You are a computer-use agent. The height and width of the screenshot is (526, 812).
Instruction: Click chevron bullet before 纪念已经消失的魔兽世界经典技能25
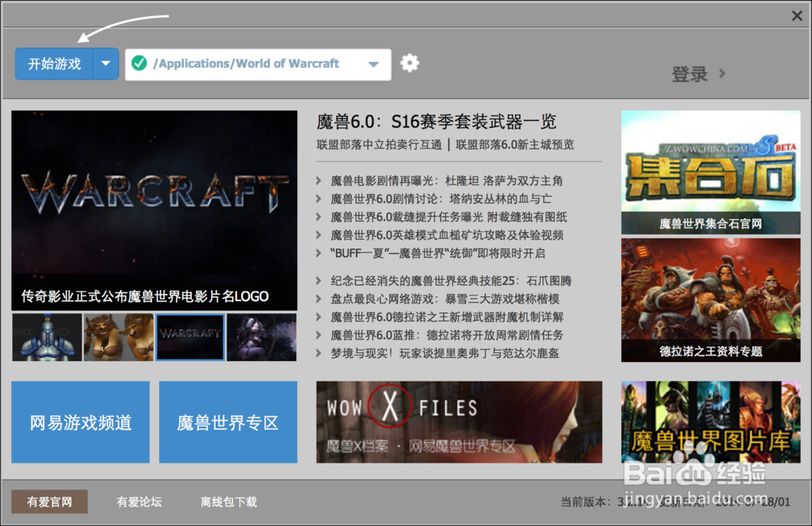point(319,281)
